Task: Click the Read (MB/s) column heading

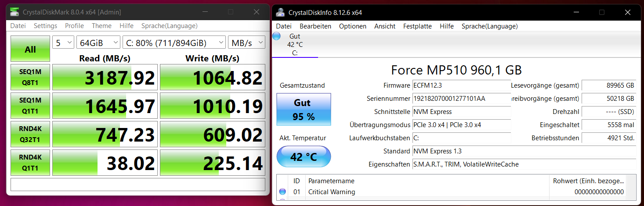Action: (105, 58)
